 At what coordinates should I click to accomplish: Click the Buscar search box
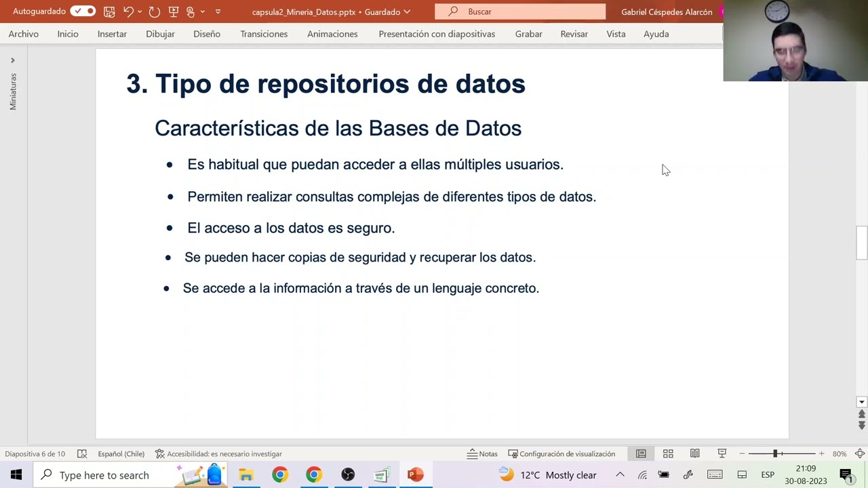click(520, 12)
